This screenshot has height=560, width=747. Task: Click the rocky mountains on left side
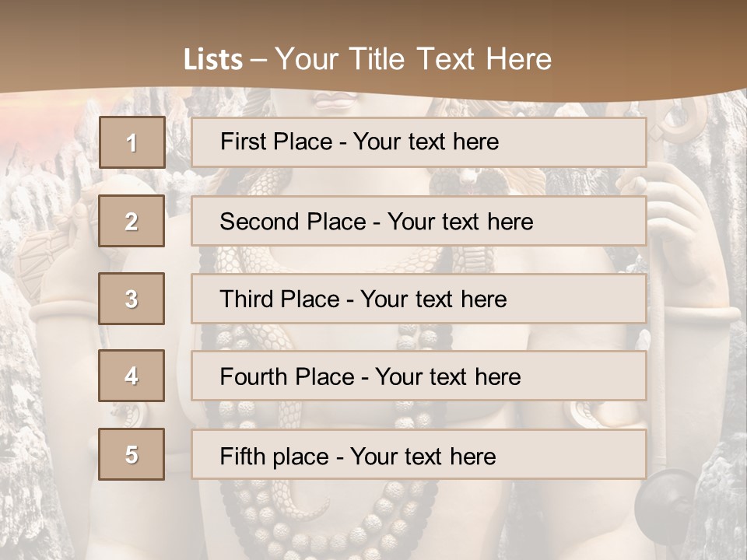(x=31, y=194)
